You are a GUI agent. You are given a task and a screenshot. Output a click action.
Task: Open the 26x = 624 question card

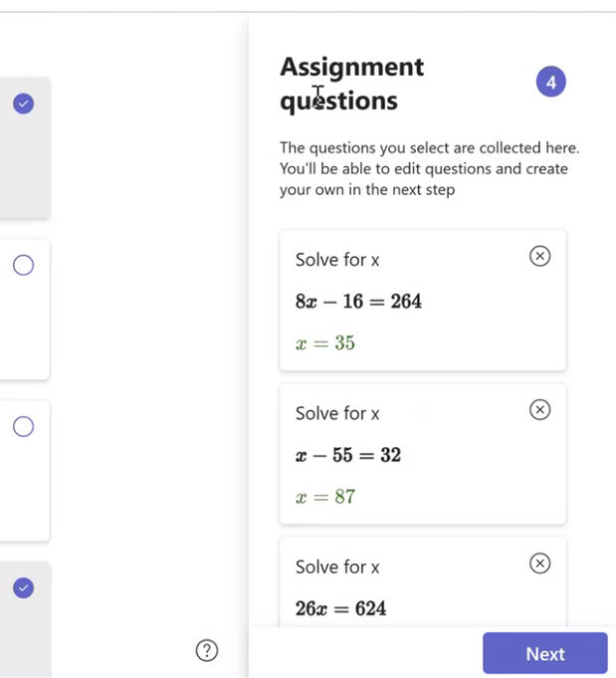click(x=423, y=581)
